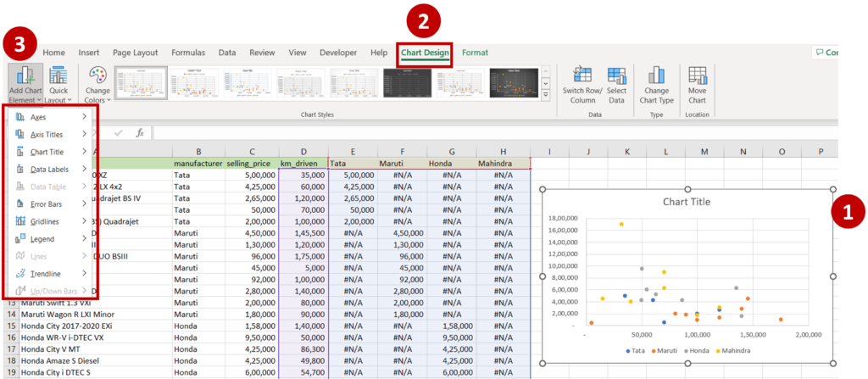This screenshot has width=868, height=379.
Task: Click the selling_price header cell
Action: coord(252,164)
